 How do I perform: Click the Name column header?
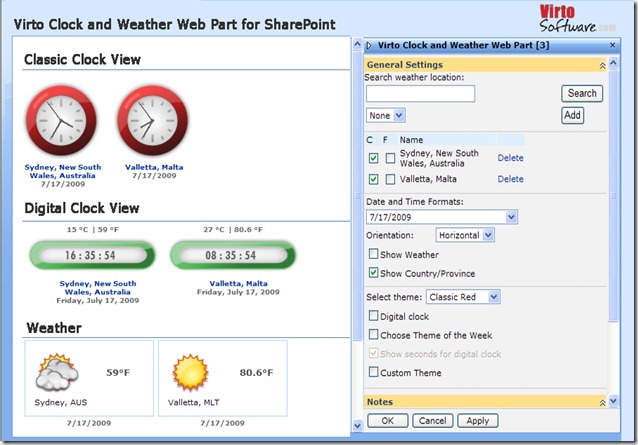(x=411, y=140)
